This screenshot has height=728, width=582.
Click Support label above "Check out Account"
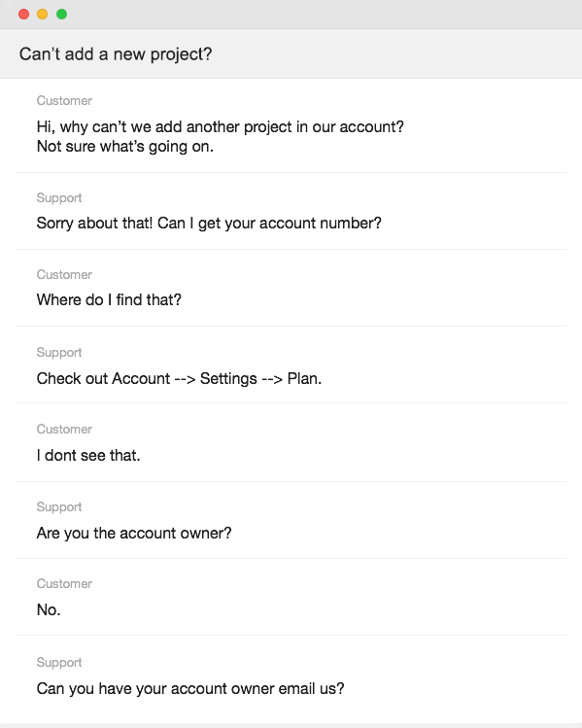point(59,353)
